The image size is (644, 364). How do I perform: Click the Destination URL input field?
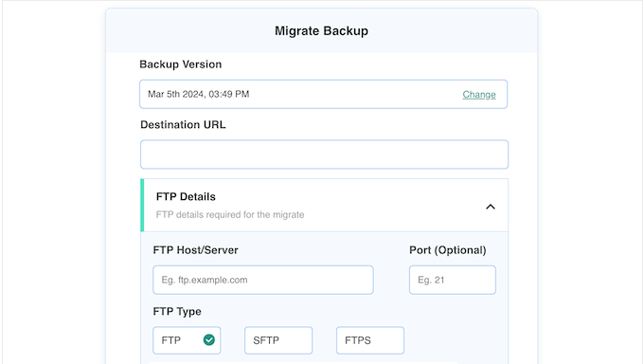(x=324, y=155)
